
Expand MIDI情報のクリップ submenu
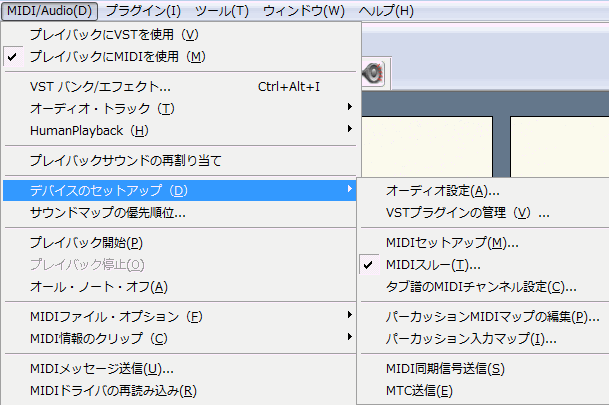[x=179, y=339]
